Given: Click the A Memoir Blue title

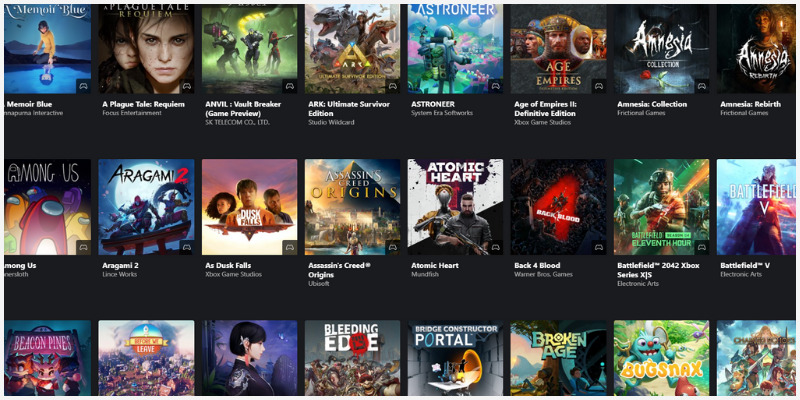Looking at the screenshot, I should 28,104.
